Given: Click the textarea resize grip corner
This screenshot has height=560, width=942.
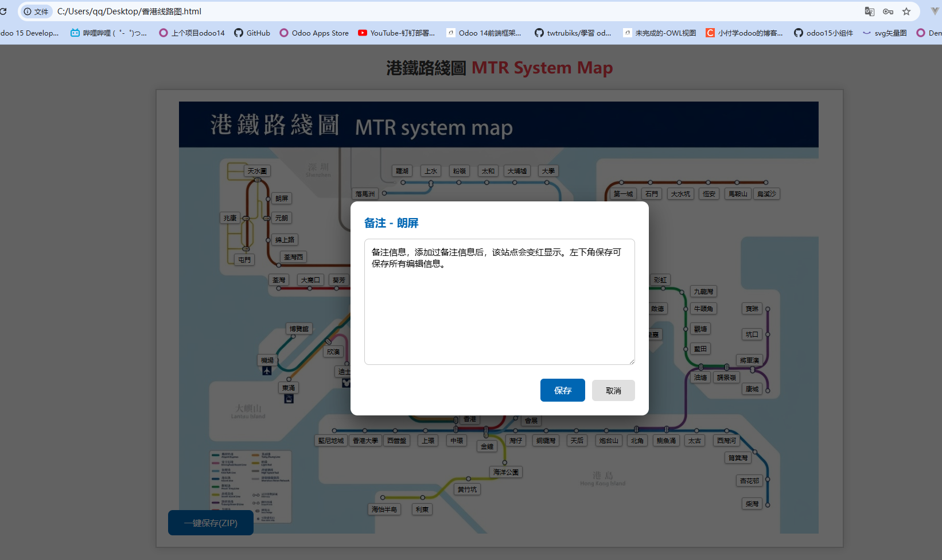Looking at the screenshot, I should 631,361.
